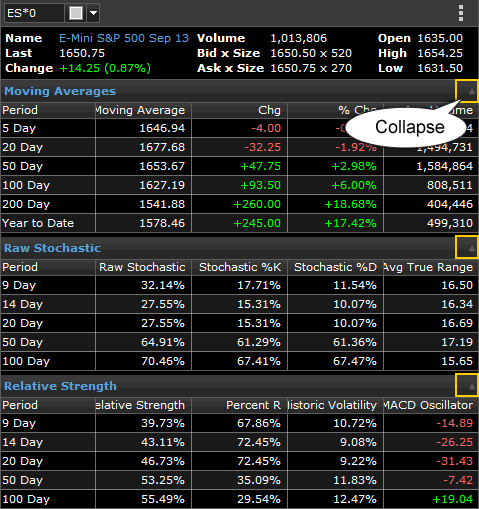Image resolution: width=479 pixels, height=509 pixels.
Task: Click the 1677.68 moving average value
Action: [x=162, y=147]
